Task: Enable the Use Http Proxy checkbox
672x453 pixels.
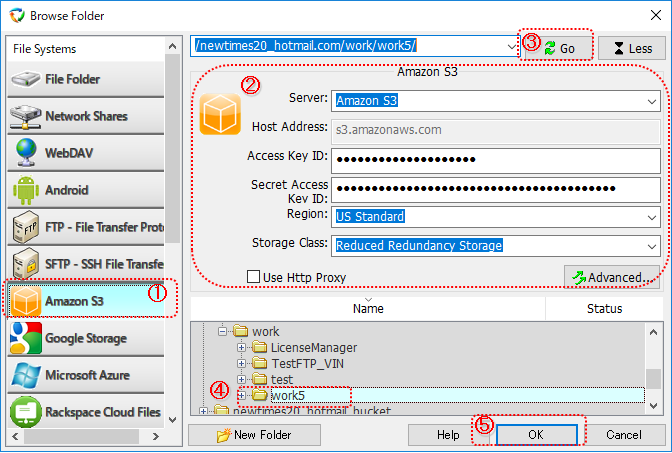Action: pyautogui.click(x=253, y=277)
